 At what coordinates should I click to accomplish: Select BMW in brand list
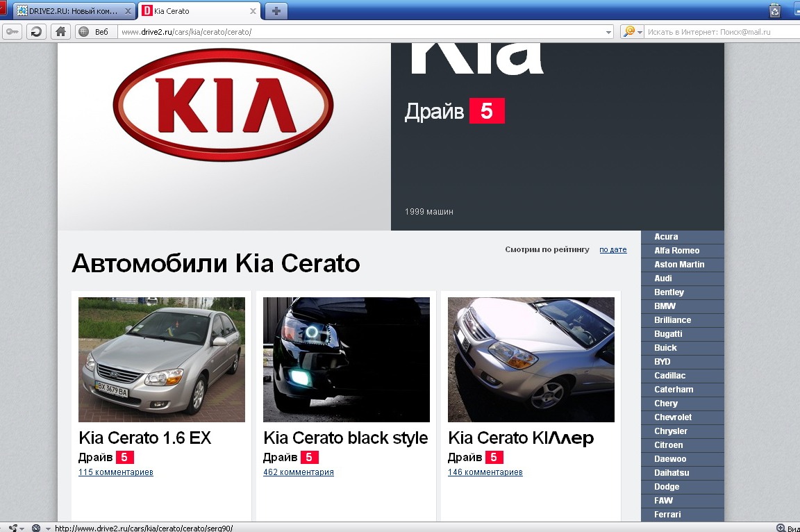coord(682,306)
